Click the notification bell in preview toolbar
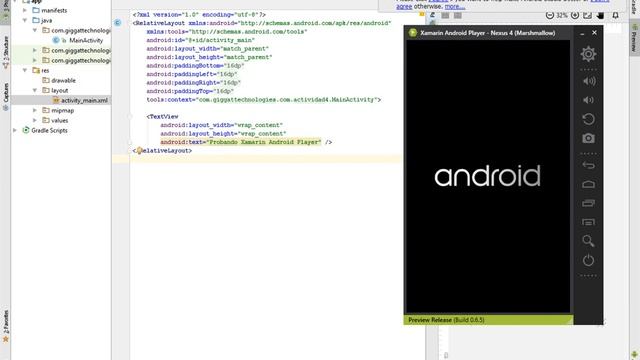The width and height of the screenshot is (640, 360). [x=616, y=15]
